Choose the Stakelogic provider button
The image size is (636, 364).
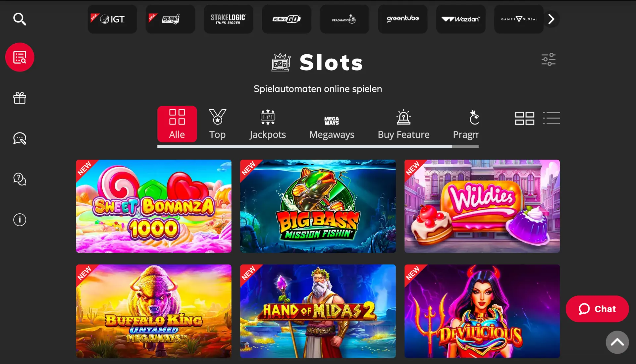(229, 19)
